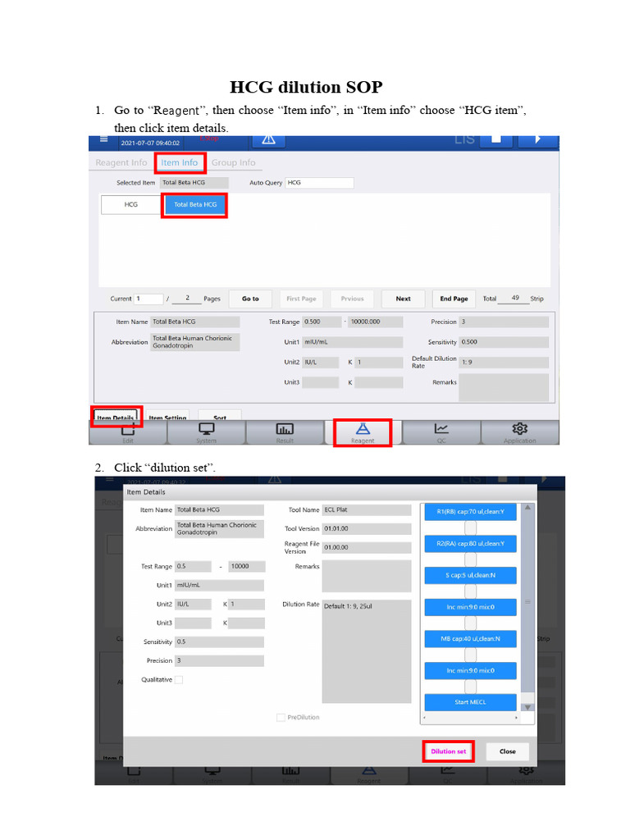Click the Go to page button

(x=250, y=299)
